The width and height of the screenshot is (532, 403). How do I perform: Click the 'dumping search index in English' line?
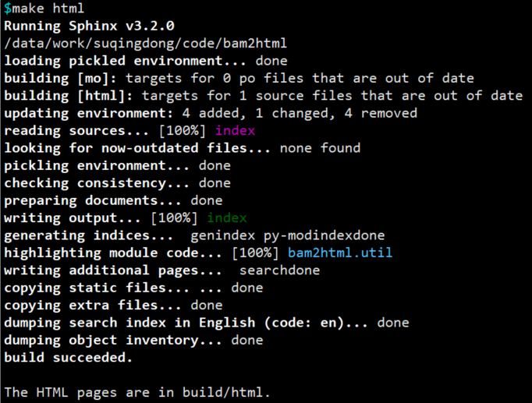[x=207, y=323]
